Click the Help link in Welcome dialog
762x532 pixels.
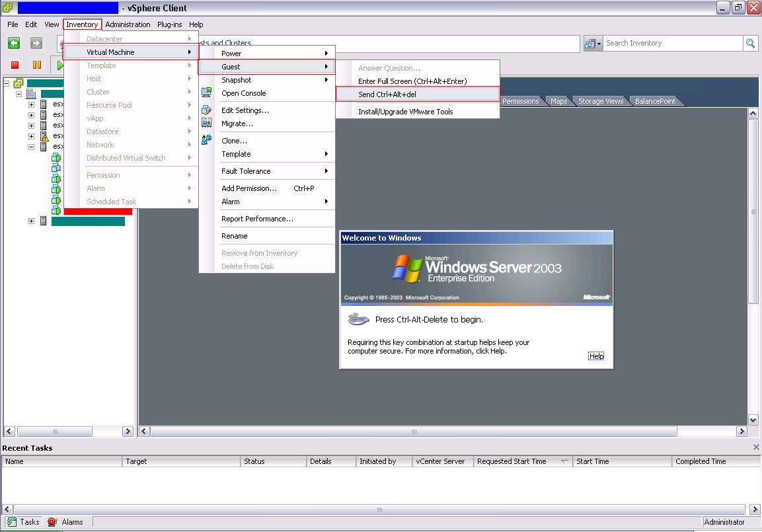coord(596,356)
